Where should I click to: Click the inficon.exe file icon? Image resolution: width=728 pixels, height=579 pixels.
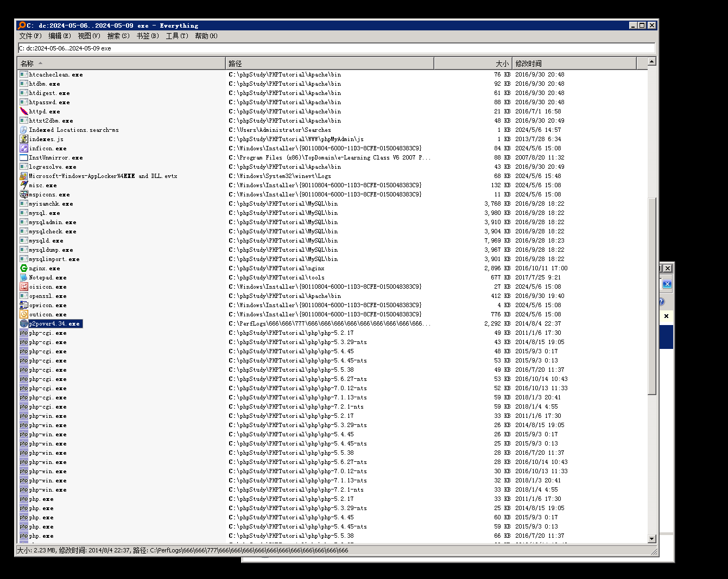pos(24,148)
